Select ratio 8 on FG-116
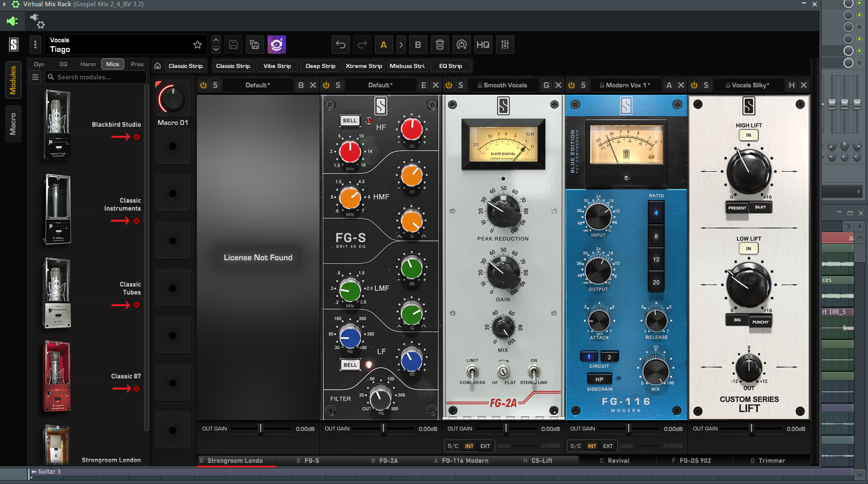This screenshot has width=868, height=484. tap(656, 236)
